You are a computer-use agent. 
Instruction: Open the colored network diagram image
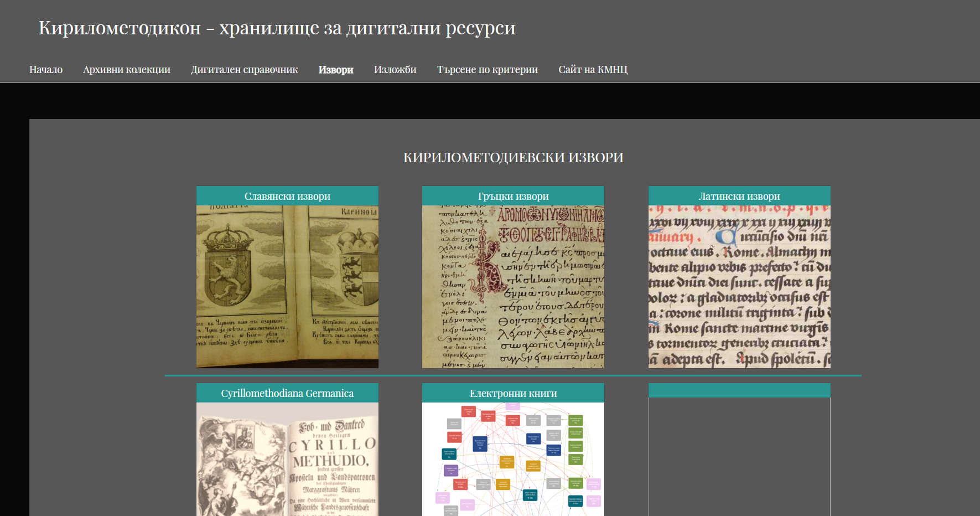click(513, 460)
